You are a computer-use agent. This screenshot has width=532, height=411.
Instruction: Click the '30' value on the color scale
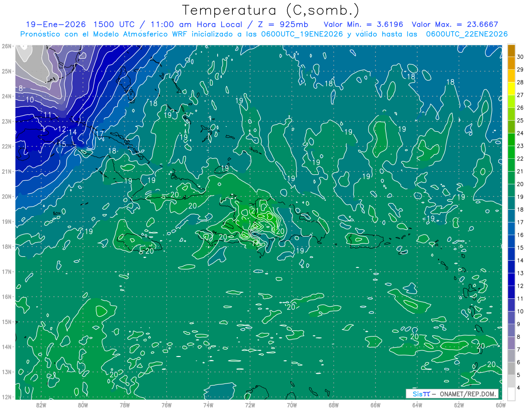click(x=520, y=56)
